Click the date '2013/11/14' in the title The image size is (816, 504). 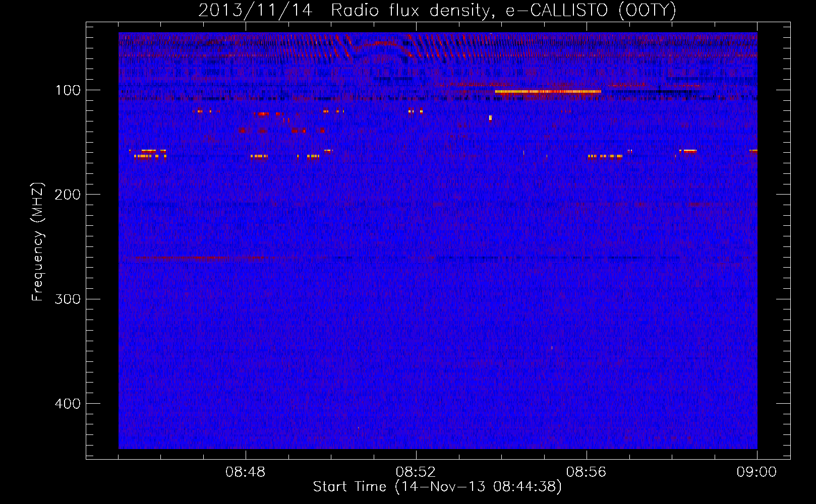(255, 11)
